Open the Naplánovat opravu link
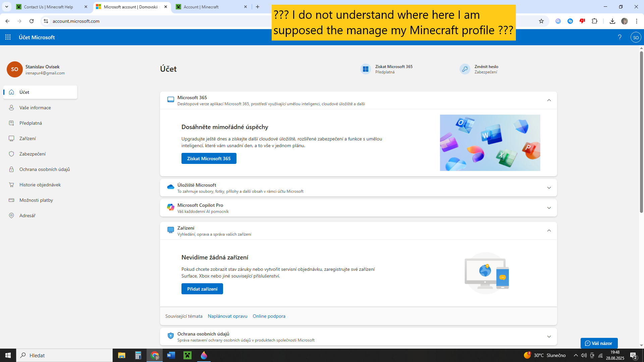Image resolution: width=644 pixels, height=362 pixels. tap(227, 316)
